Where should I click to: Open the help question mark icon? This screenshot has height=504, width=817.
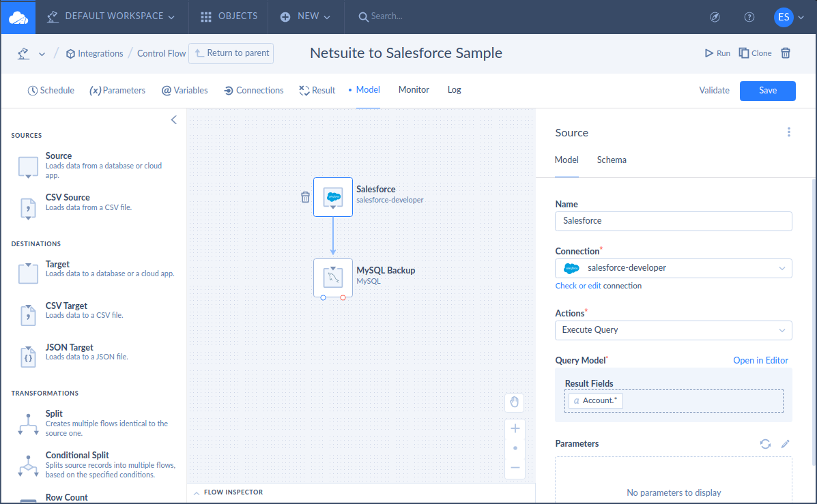point(749,17)
